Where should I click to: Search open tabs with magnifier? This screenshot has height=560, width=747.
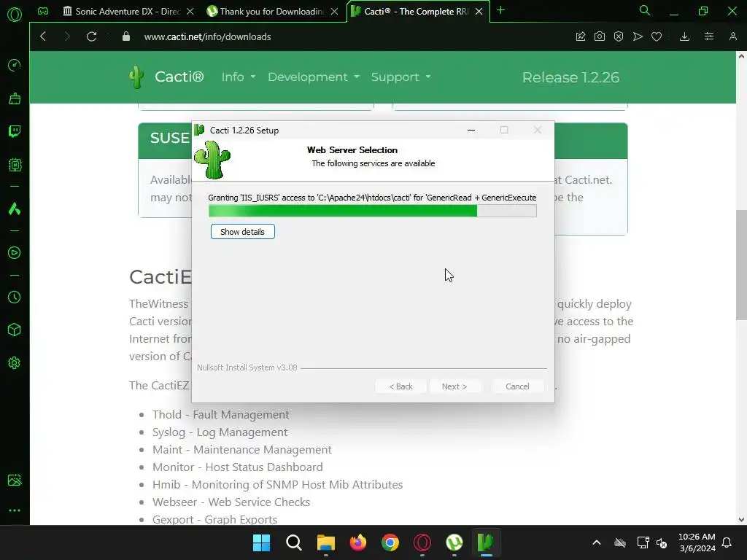(645, 10)
